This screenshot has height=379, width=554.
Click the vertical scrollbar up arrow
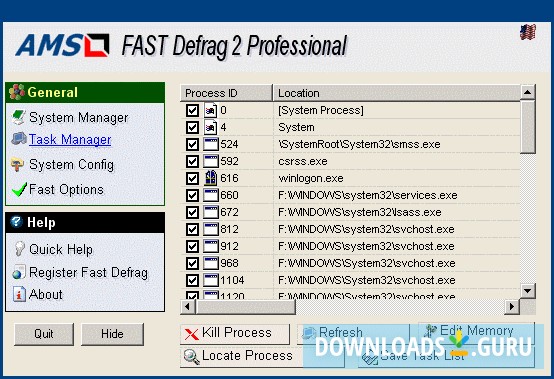tap(528, 93)
